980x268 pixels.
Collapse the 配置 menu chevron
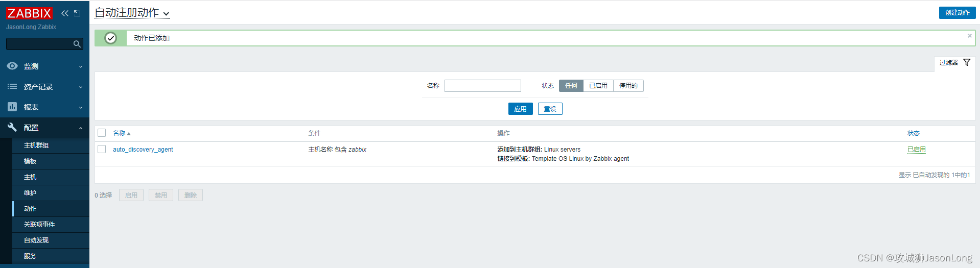(81, 128)
